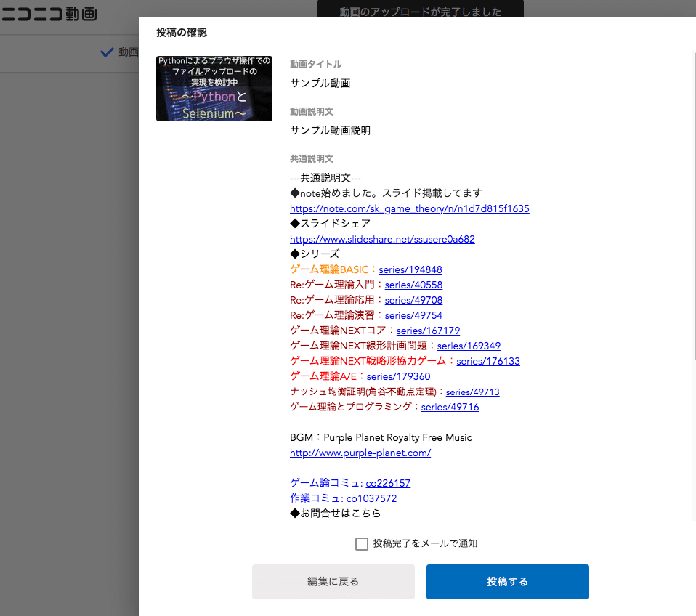Open community link co226157
696x616 pixels.
(388, 483)
